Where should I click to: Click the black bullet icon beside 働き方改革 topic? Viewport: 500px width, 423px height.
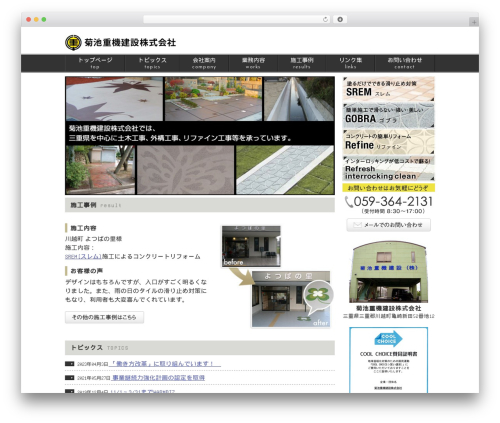(70, 364)
